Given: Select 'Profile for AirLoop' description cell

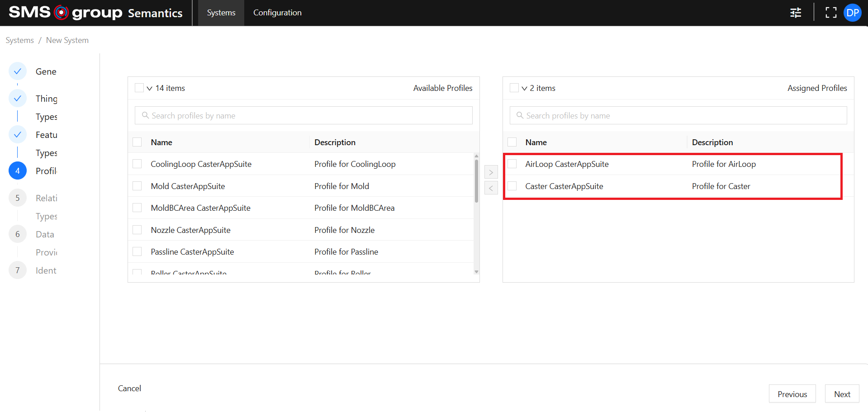Looking at the screenshot, I should point(724,164).
